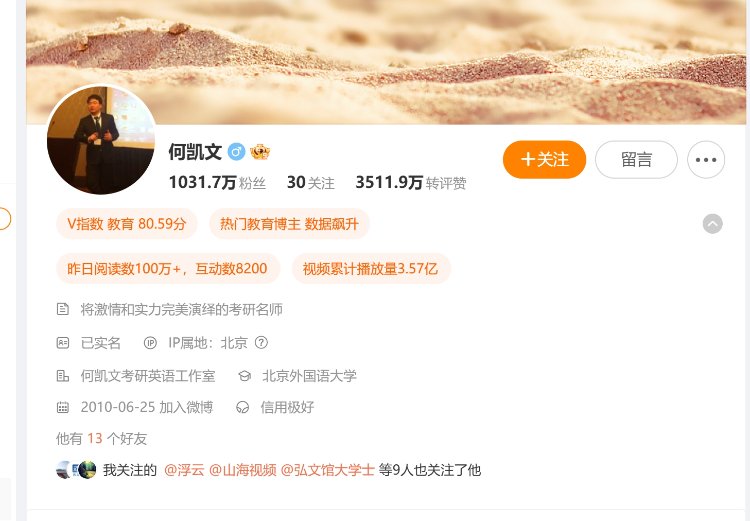750x521 pixels.
Task: Collapse profile details with the chevron-up icon
Action: (712, 224)
